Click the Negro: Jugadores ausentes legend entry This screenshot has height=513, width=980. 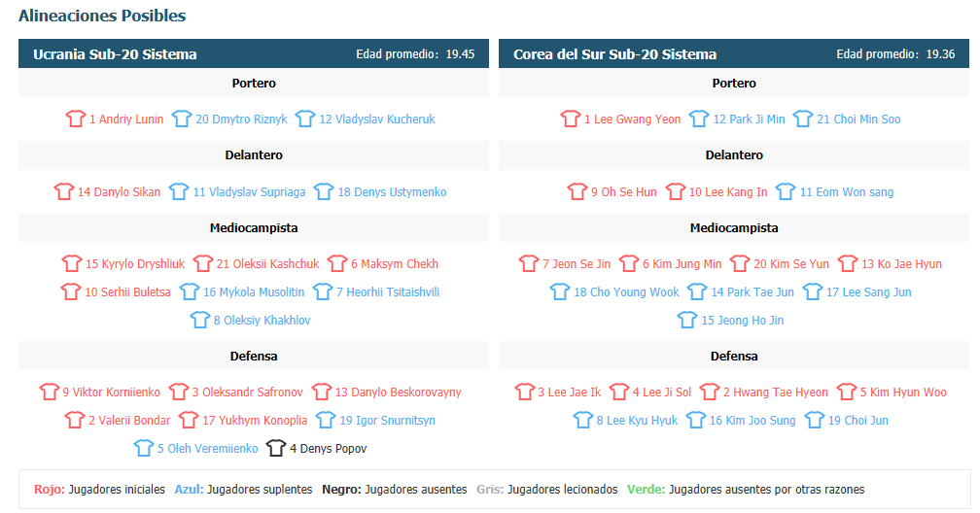point(395,490)
